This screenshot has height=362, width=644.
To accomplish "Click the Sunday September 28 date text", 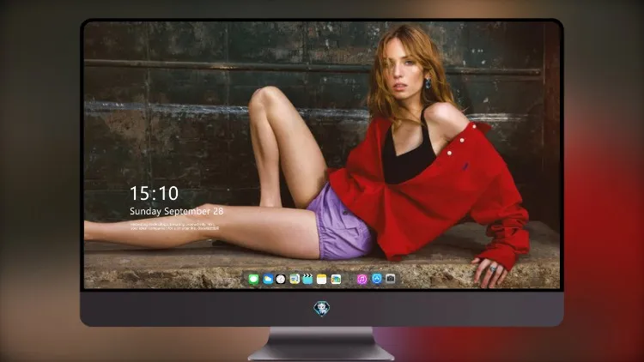I will [x=177, y=211].
